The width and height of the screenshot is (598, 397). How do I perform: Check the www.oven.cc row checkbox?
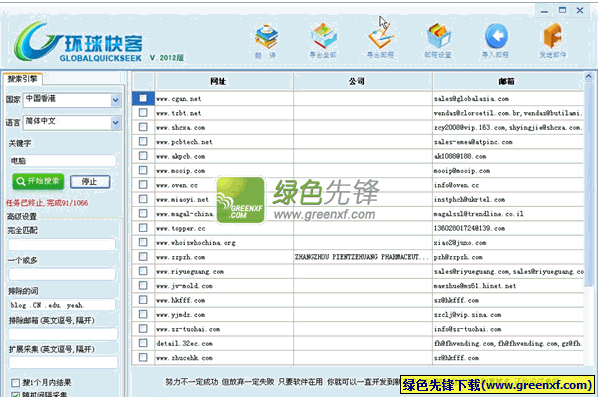click(143, 185)
